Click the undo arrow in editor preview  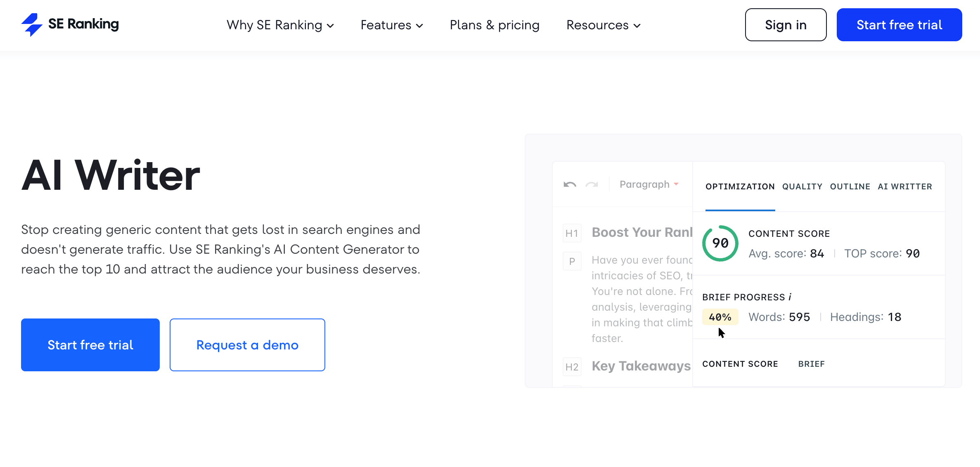click(570, 184)
